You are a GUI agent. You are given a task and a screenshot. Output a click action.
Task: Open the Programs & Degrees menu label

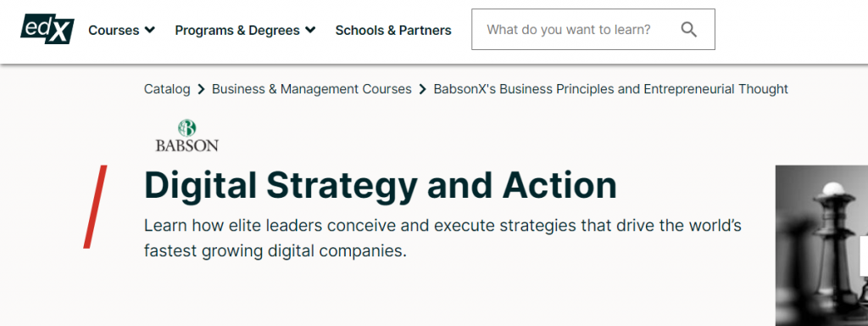click(x=237, y=30)
